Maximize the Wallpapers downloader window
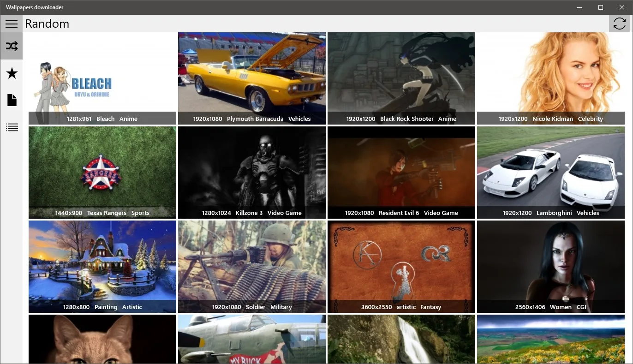The width and height of the screenshot is (633, 364). coord(601,7)
